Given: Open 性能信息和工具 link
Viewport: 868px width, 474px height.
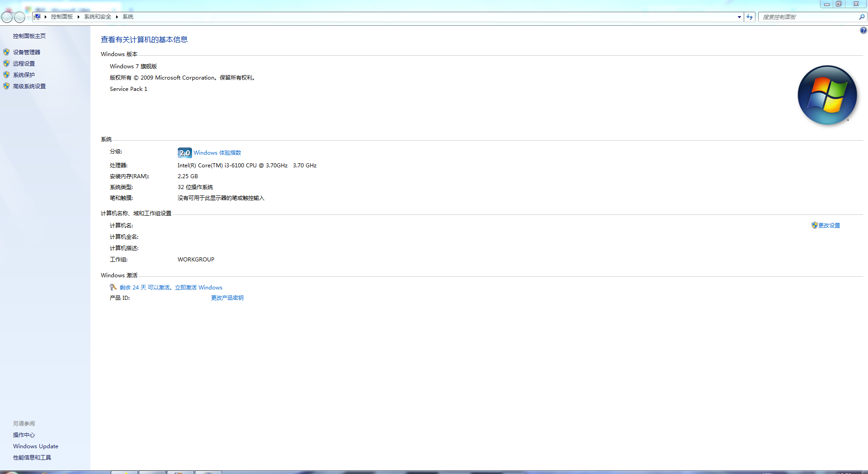Looking at the screenshot, I should coord(32,458).
